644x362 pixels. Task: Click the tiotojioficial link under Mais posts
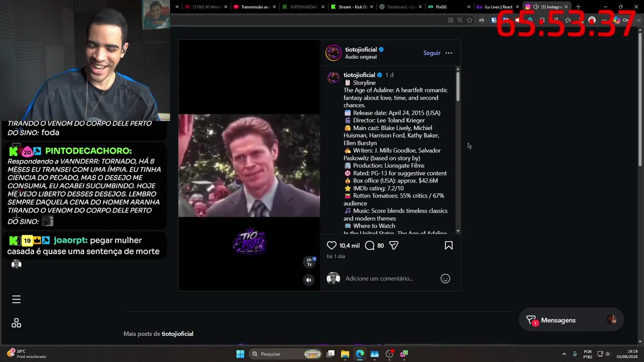click(x=177, y=334)
